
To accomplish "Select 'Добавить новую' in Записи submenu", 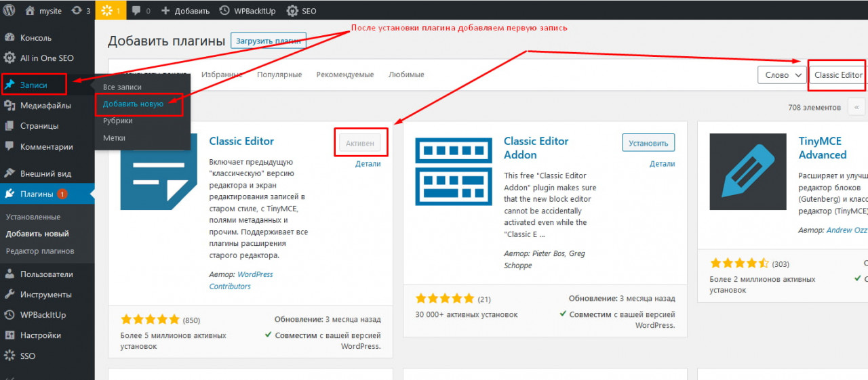I will [133, 104].
